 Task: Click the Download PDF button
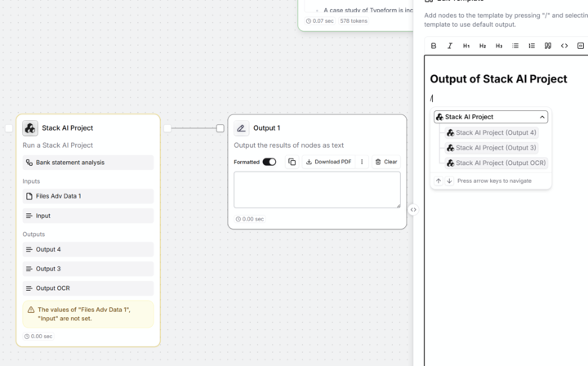click(328, 162)
